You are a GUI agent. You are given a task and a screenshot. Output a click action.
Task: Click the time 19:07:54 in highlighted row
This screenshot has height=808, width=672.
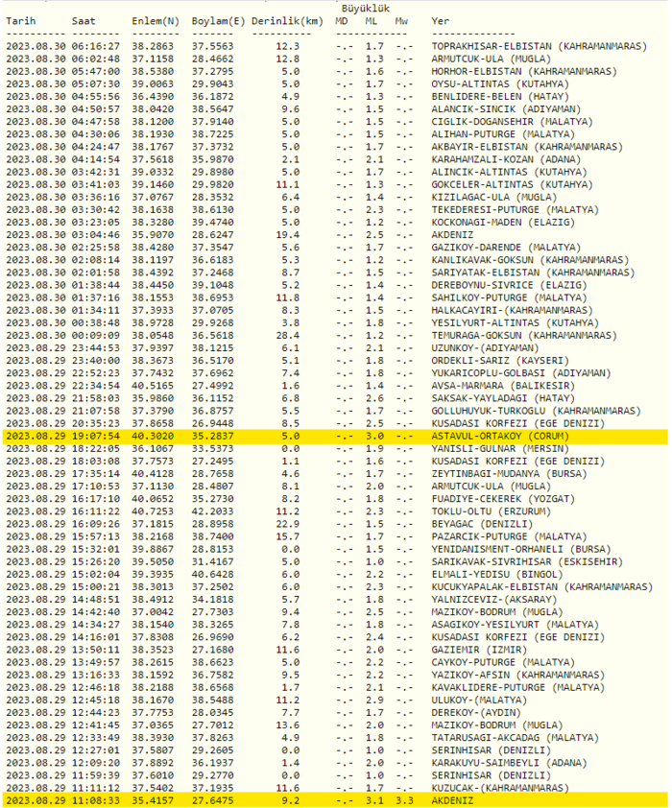[96, 436]
